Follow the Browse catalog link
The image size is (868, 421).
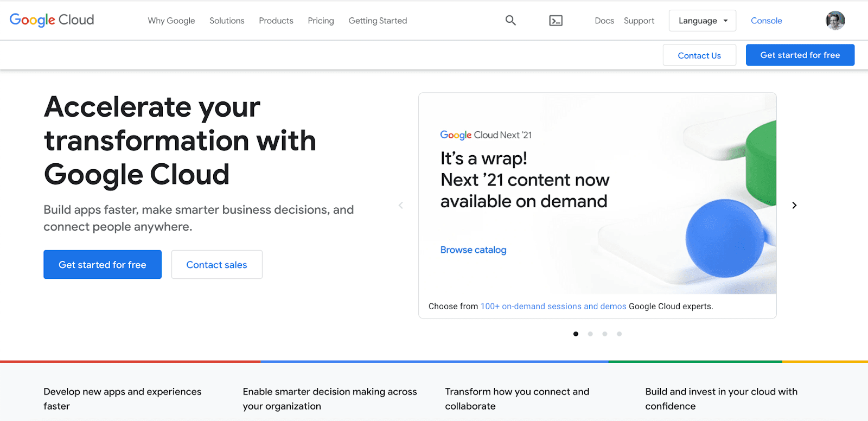click(x=473, y=250)
